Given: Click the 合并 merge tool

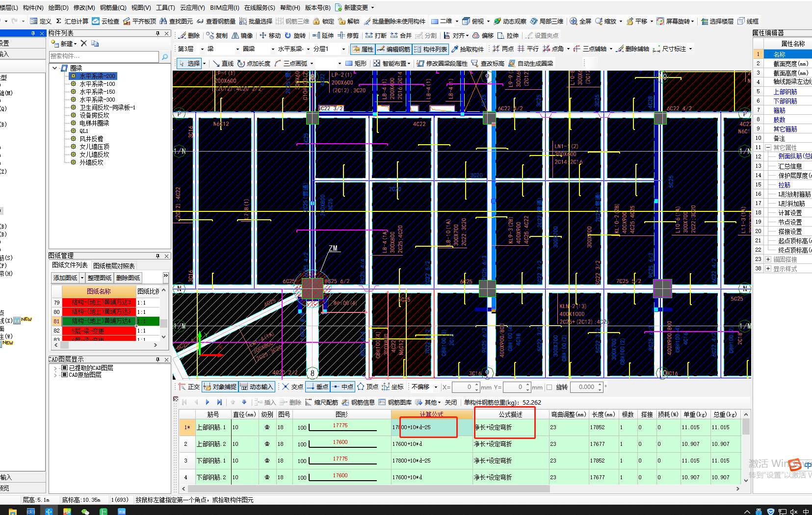Looking at the screenshot, I should click(401, 35).
